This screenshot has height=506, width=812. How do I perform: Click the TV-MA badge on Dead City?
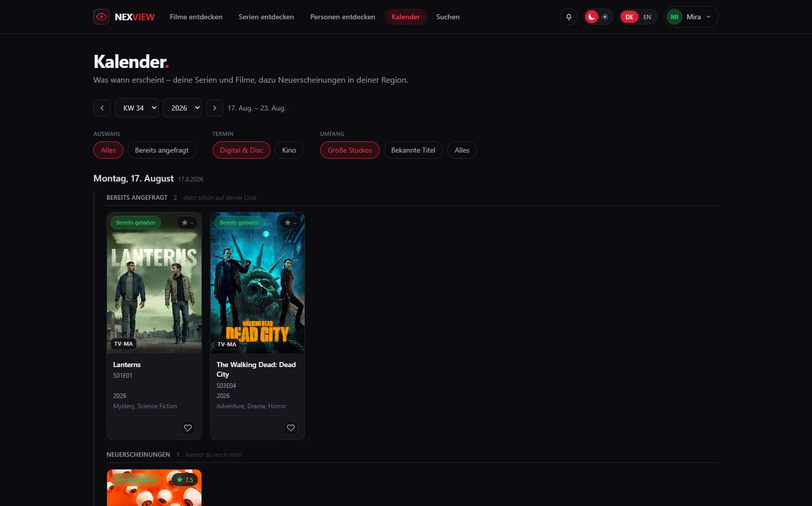point(227,344)
